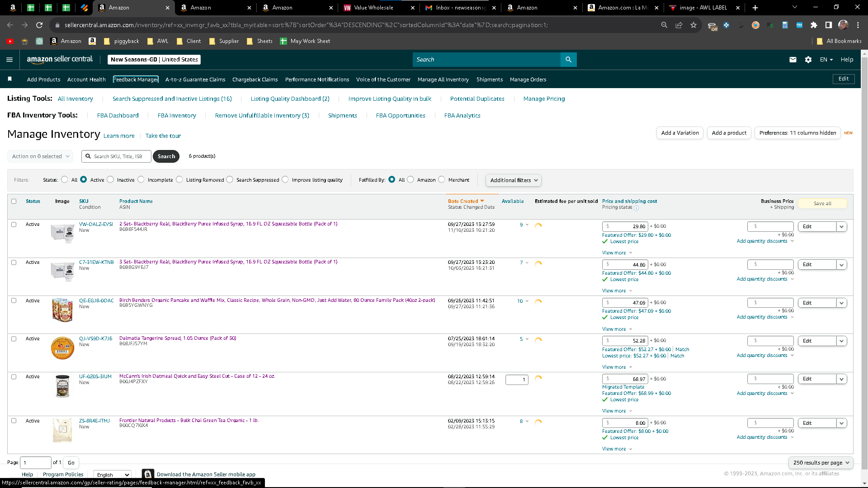Open product thumbnail for Dalmatia Tangerine Spread
This screenshot has height=488, width=868.
[62, 348]
